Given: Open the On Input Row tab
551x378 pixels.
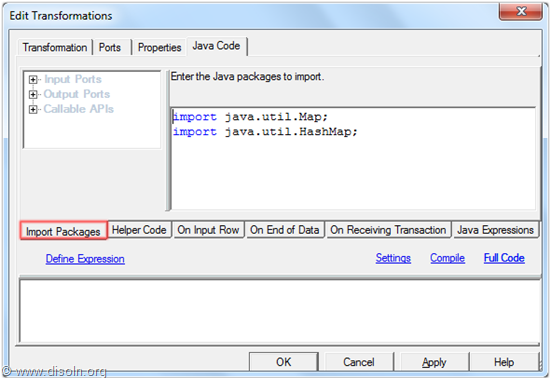Looking at the screenshot, I should [x=208, y=230].
